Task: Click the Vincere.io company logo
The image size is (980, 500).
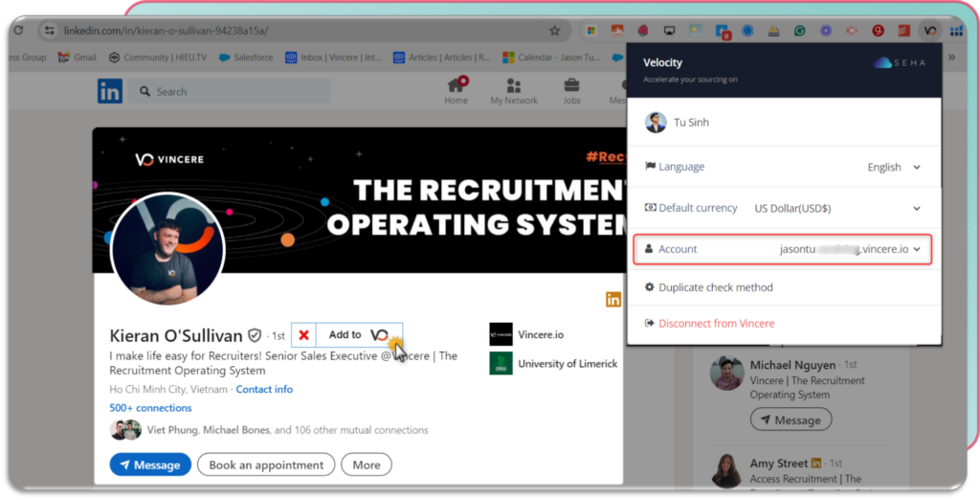Action: (x=501, y=334)
